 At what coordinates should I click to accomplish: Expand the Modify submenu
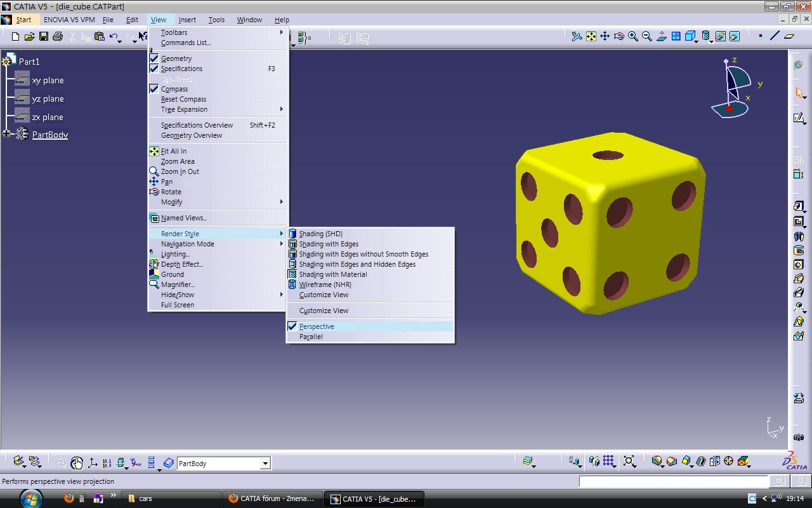pyautogui.click(x=218, y=202)
